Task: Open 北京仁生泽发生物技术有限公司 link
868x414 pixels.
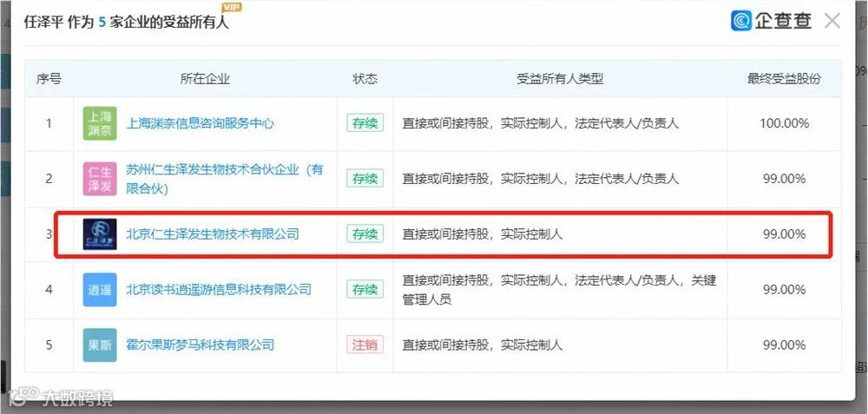Action: click(213, 234)
